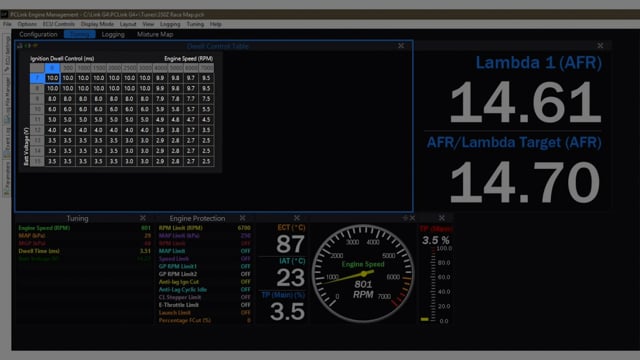Select the 3.7 dwell cell
Screen dimensions: 640x360
(191, 130)
